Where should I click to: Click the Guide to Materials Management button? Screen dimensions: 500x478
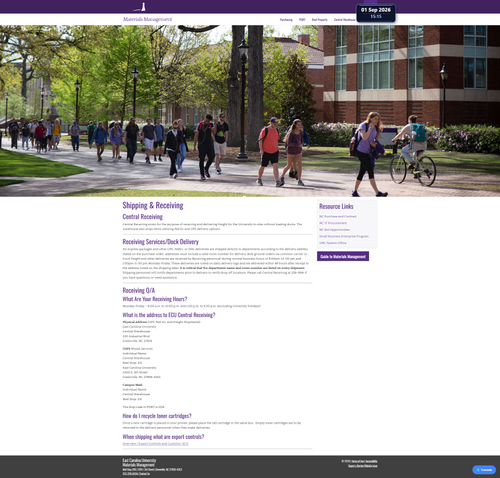(x=343, y=256)
